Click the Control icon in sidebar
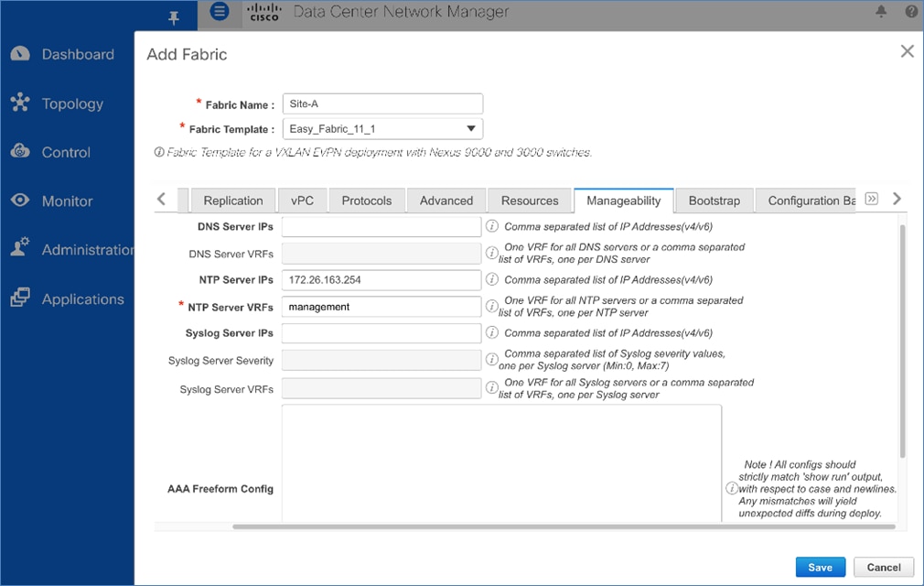The width and height of the screenshot is (924, 586). pos(20,150)
